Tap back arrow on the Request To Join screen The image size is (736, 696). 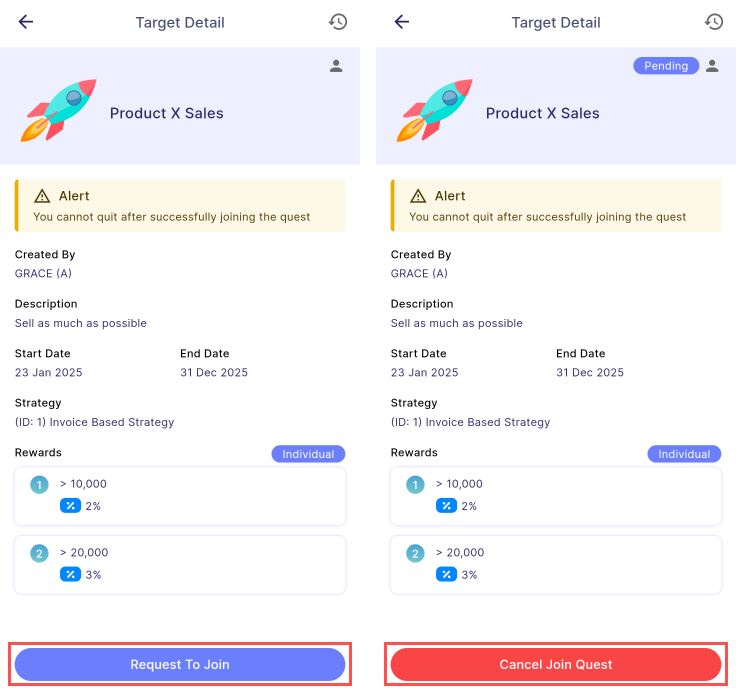[26, 22]
